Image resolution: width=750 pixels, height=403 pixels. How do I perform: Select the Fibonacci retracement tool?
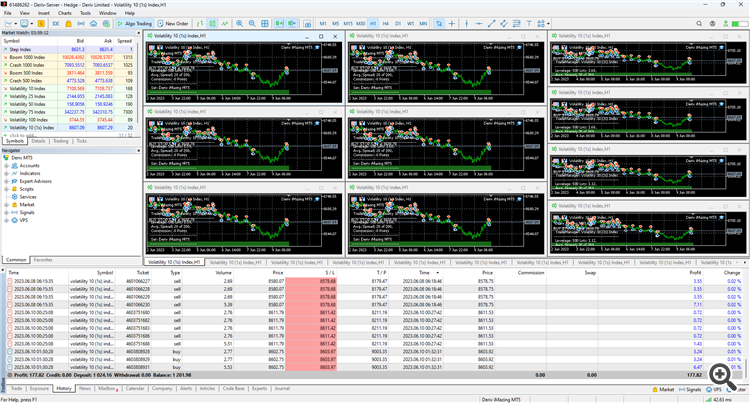tap(517, 23)
